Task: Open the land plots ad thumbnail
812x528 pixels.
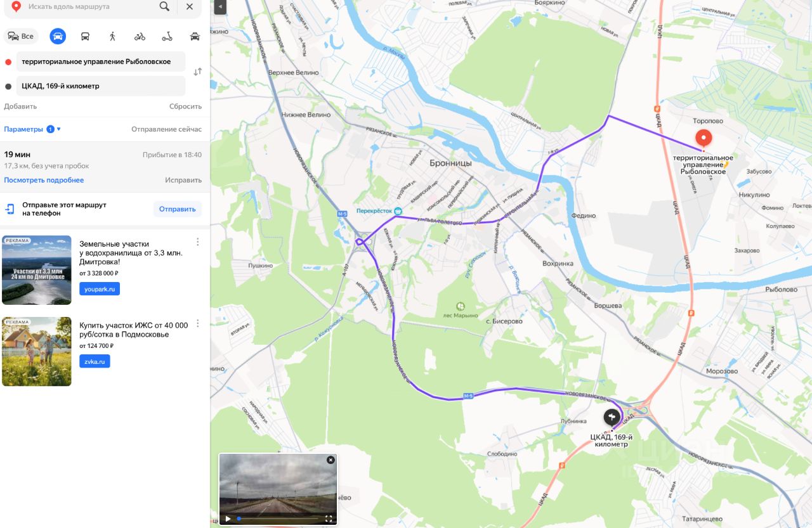Action: pyautogui.click(x=37, y=270)
